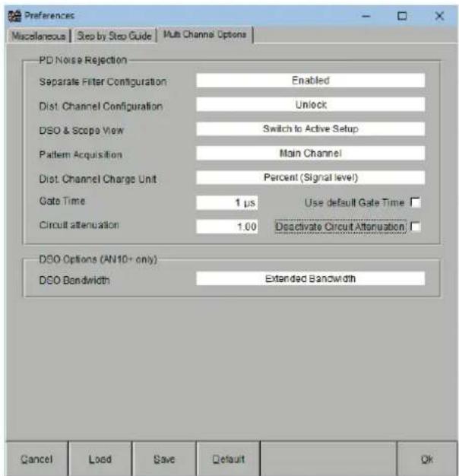Click the DSO & Scope View label
Screen dimensions: 459x476
coord(81,130)
